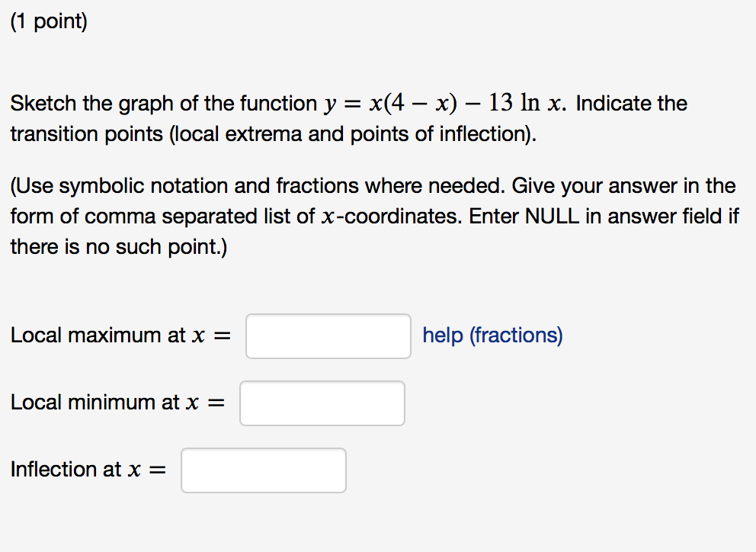Click the empty box after Local maximum equals

[x=328, y=335]
